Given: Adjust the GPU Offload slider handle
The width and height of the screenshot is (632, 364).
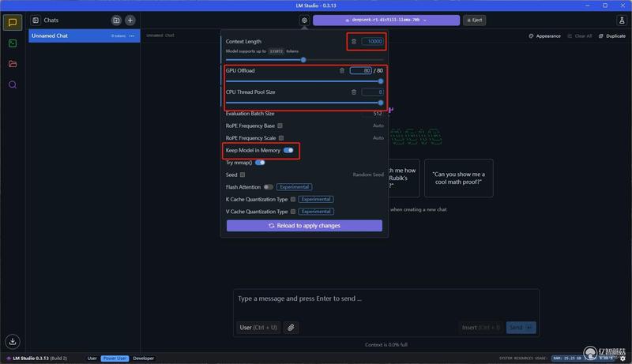Looking at the screenshot, I should point(381,81).
